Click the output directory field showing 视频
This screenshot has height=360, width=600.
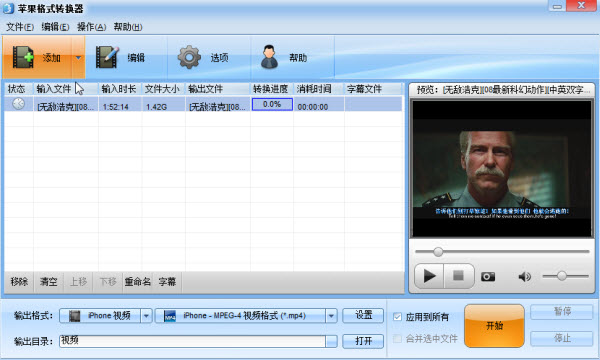[x=192, y=341]
